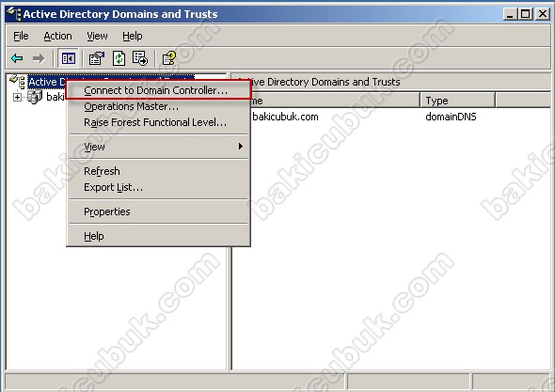
Task: Open the File menu
Action: 21,36
